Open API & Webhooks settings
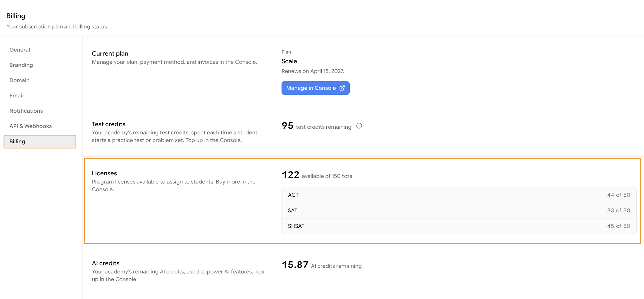This screenshot has height=299, width=644. (40, 126)
